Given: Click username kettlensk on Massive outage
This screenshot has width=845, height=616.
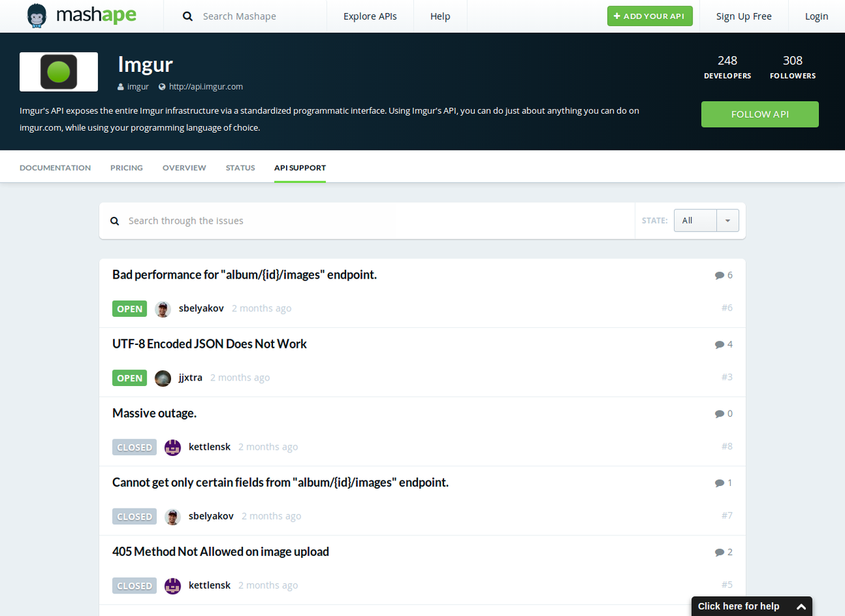Looking at the screenshot, I should (209, 447).
